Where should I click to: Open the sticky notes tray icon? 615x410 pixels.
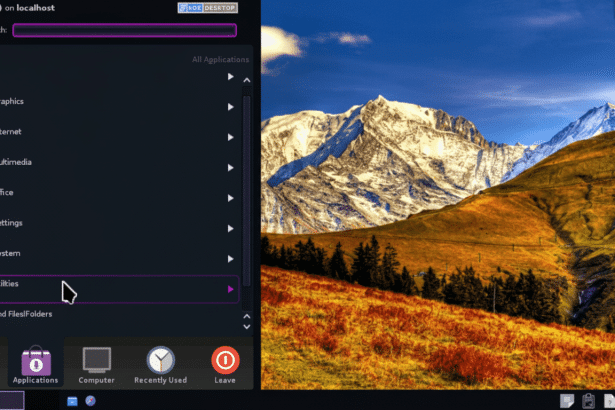pos(567,401)
